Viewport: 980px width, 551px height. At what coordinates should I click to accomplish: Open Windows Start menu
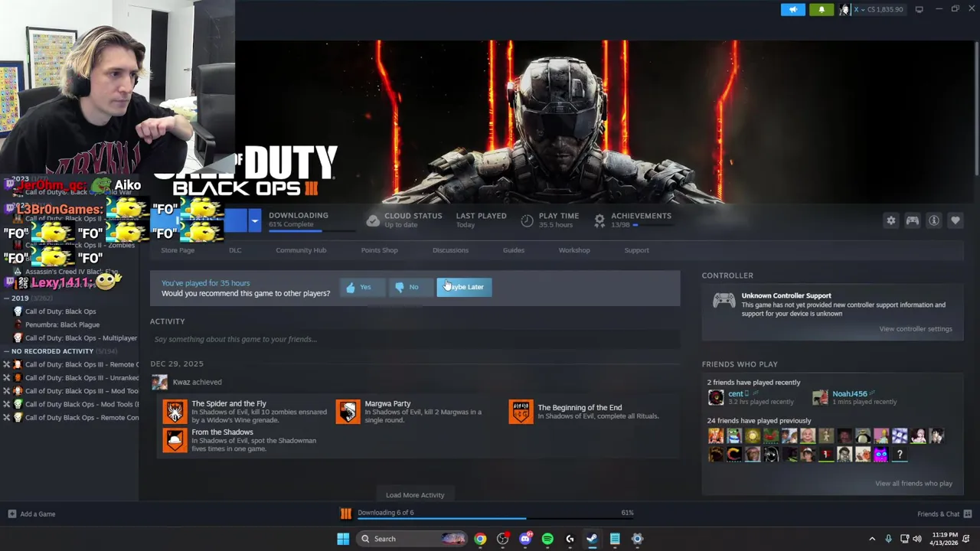coord(343,539)
